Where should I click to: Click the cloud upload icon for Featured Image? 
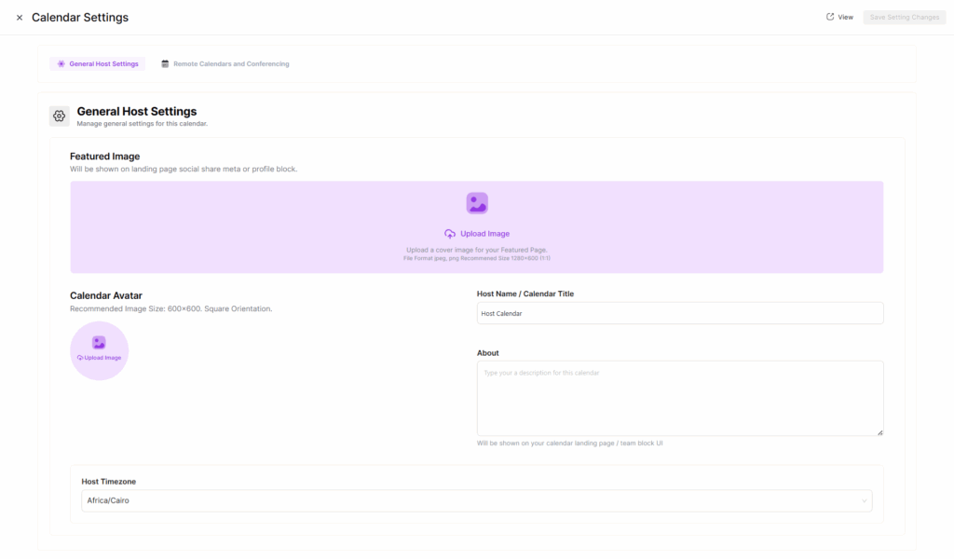[x=450, y=234]
